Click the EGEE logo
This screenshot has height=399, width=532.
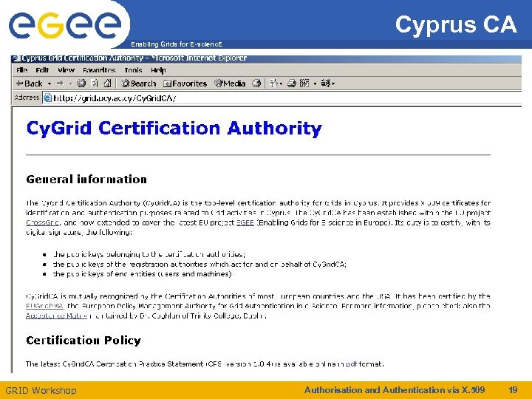pos(65,24)
